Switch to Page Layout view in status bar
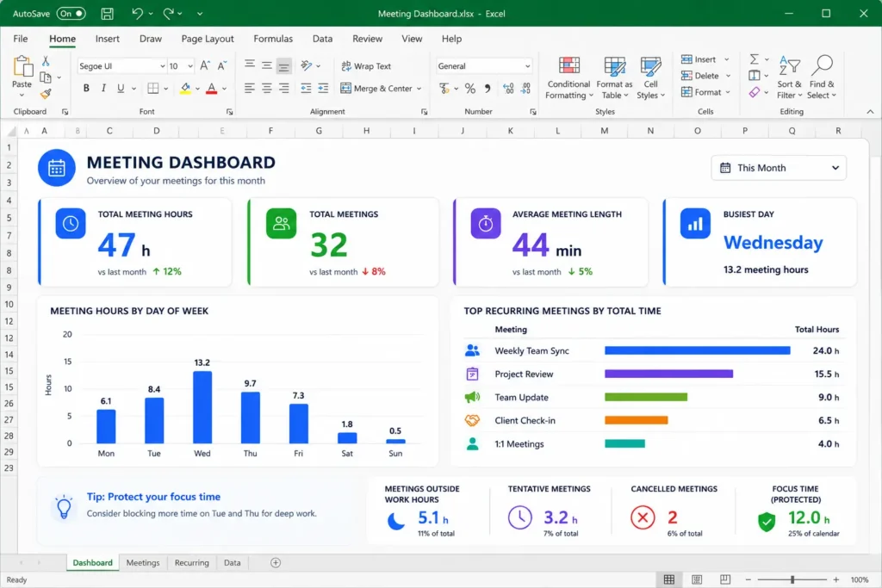Viewport: 882px width, 588px height. coord(696,579)
